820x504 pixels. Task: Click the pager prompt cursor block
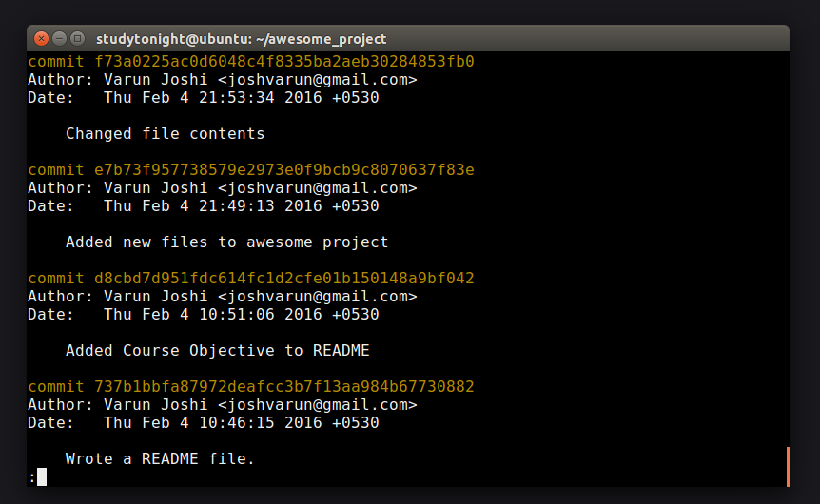42,476
